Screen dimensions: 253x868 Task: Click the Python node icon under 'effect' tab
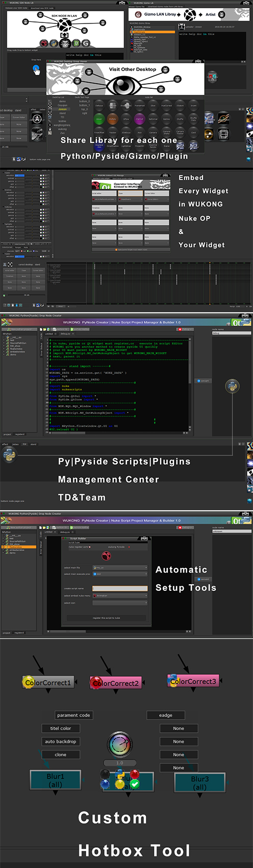8,454
